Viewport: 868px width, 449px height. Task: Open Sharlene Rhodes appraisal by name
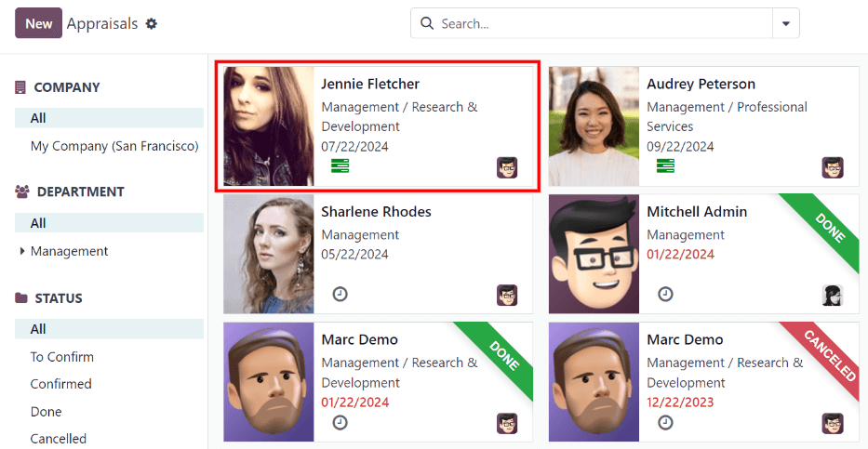point(376,212)
